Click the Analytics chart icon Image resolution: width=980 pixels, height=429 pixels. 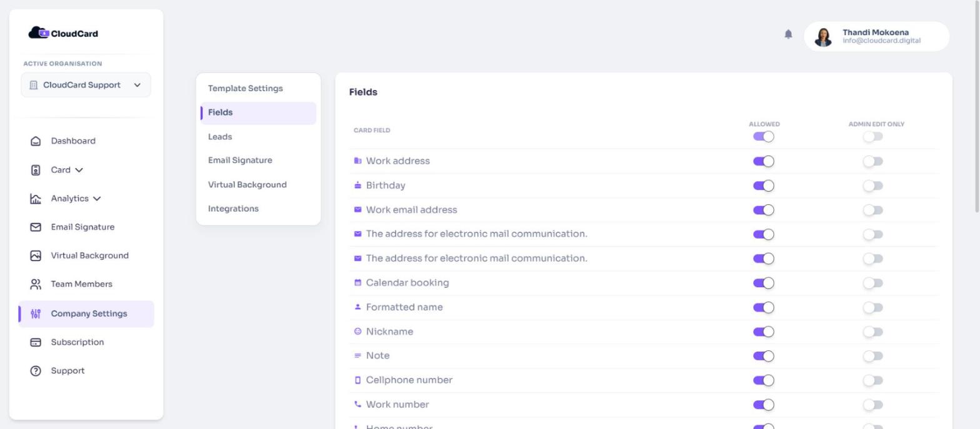click(36, 199)
